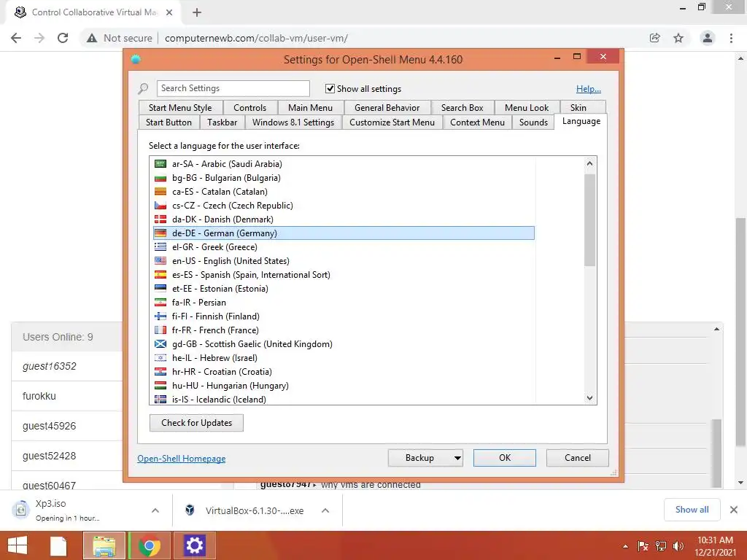Click the Hungary flag icon
Viewport: 747px width, 560px height.
click(x=160, y=385)
